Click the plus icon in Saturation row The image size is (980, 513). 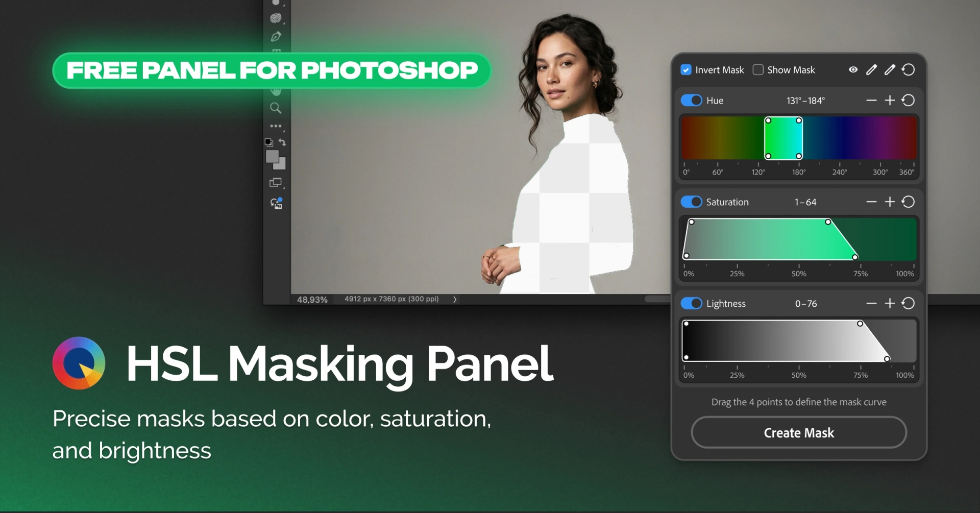890,202
